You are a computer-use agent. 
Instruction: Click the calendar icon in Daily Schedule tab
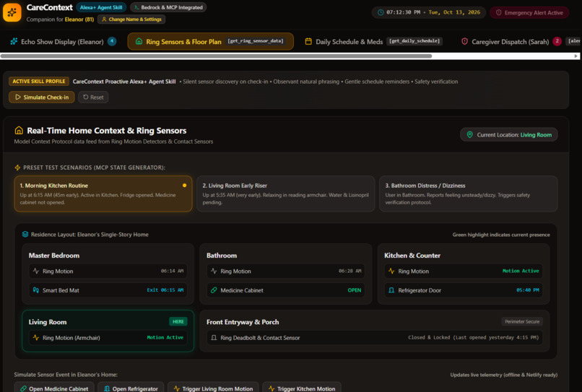tap(308, 41)
